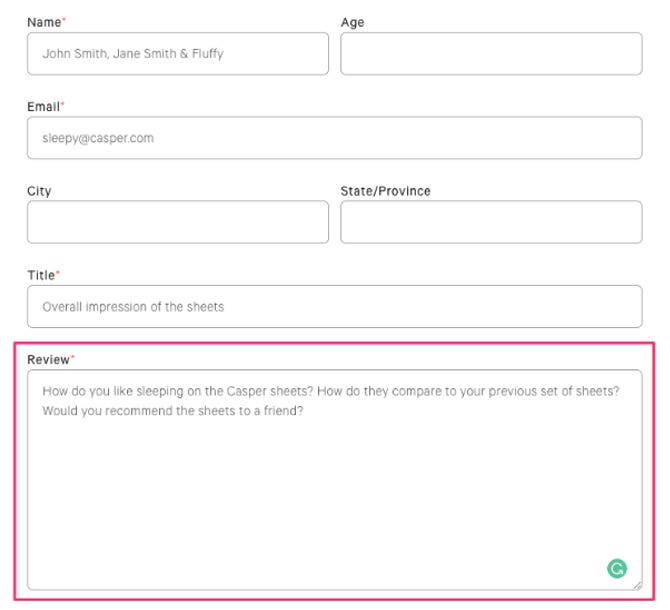This screenshot has width=670, height=610.
Task: Click the Review textarea resize handle
Action: pos(637,585)
